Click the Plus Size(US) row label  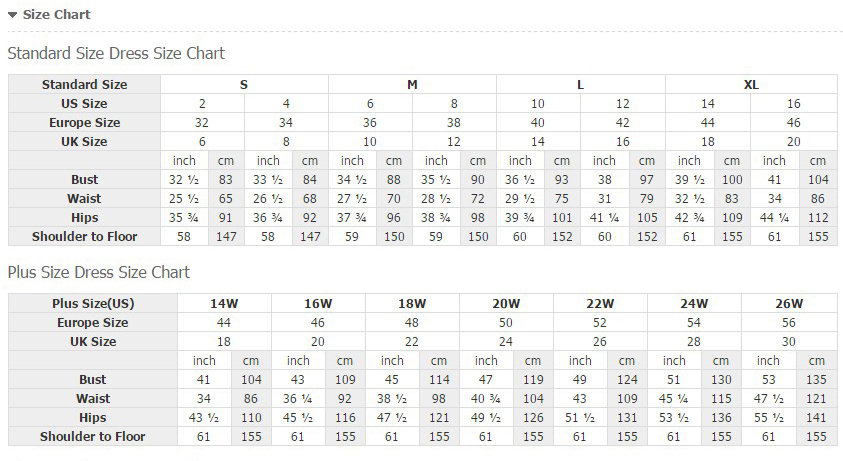click(x=93, y=304)
